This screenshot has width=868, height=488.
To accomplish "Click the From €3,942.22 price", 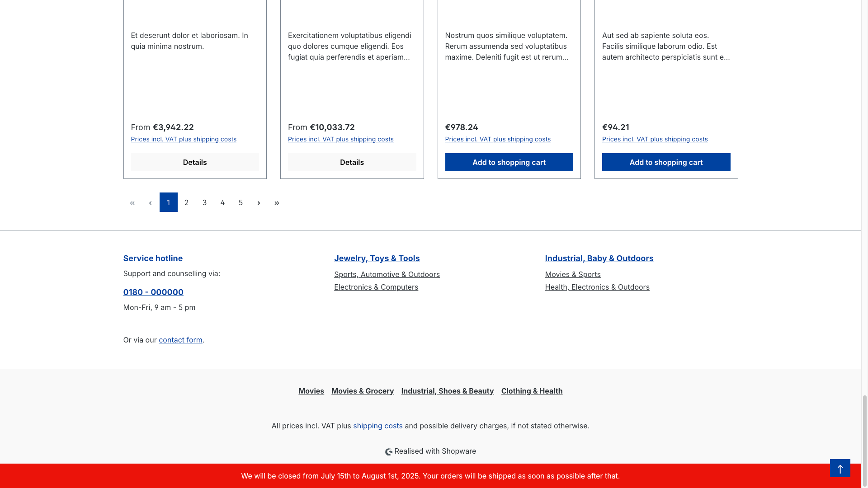I will point(162,127).
